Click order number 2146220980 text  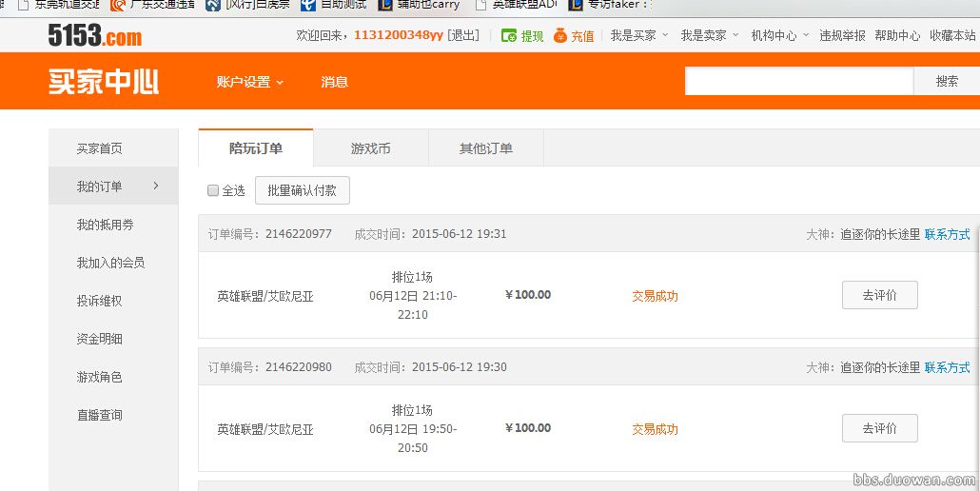299,367
